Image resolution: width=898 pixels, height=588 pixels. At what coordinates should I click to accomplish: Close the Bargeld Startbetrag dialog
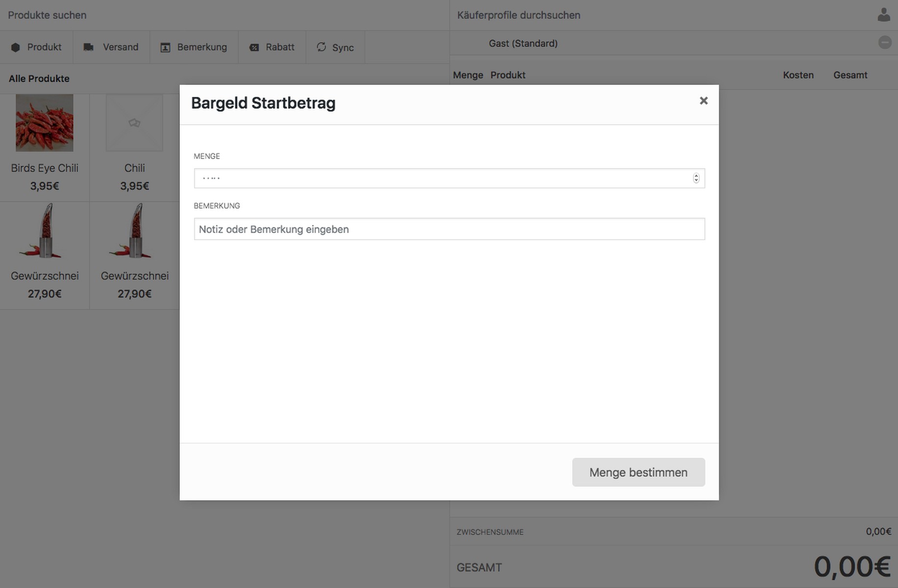point(703,100)
